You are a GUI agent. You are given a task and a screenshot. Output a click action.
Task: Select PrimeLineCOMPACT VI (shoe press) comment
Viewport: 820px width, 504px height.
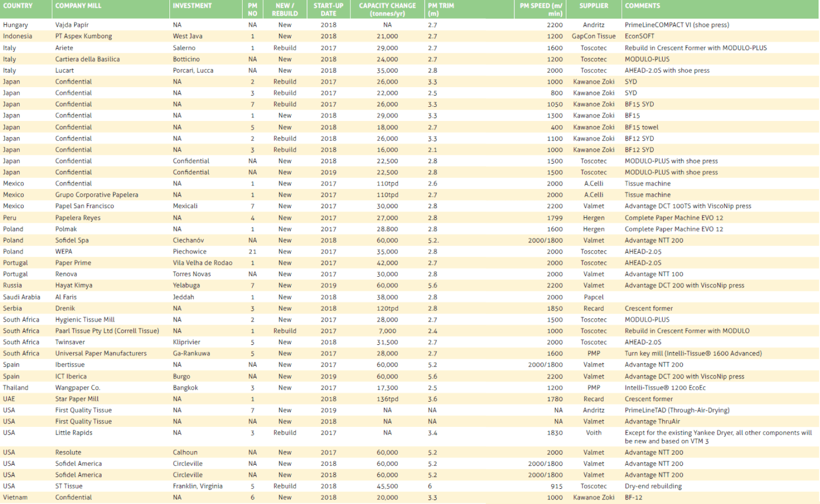677,25
